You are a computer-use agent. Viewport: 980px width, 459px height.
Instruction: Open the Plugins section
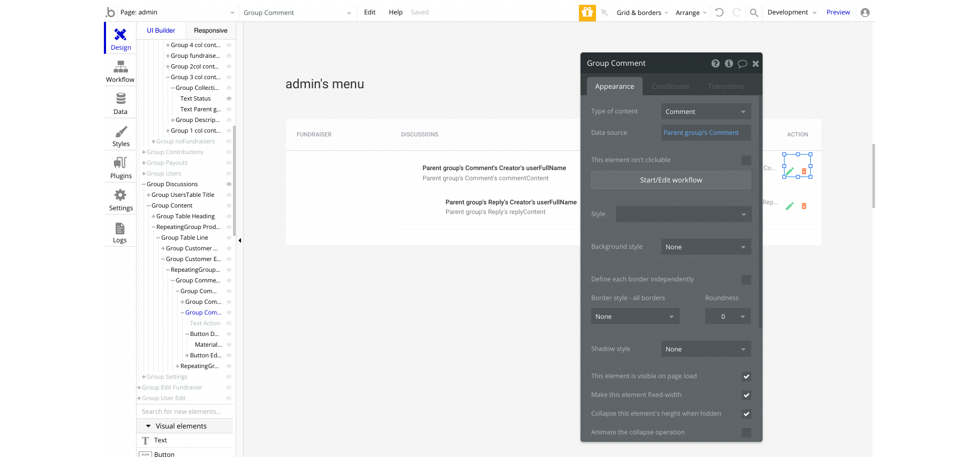point(120,167)
